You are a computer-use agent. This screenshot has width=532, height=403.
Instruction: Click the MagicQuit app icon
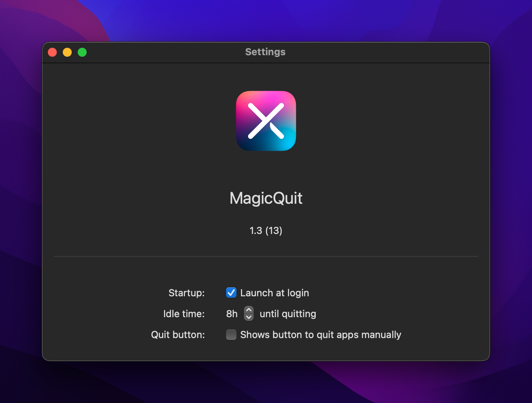click(x=266, y=121)
